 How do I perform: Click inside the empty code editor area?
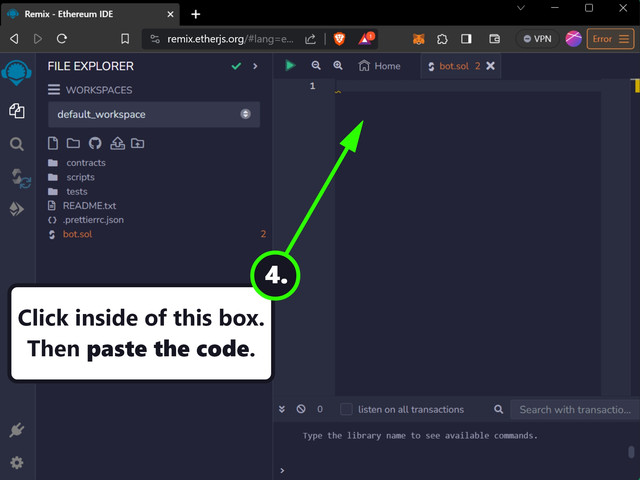coord(467,240)
